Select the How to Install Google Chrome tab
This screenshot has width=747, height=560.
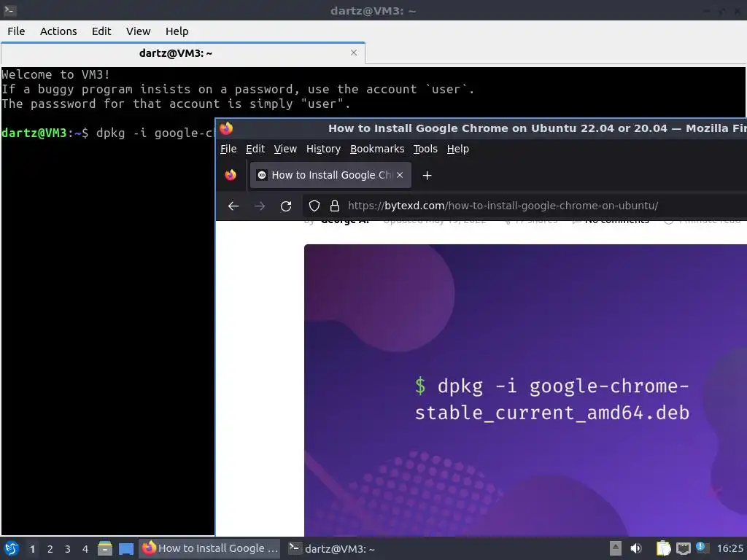(x=330, y=175)
